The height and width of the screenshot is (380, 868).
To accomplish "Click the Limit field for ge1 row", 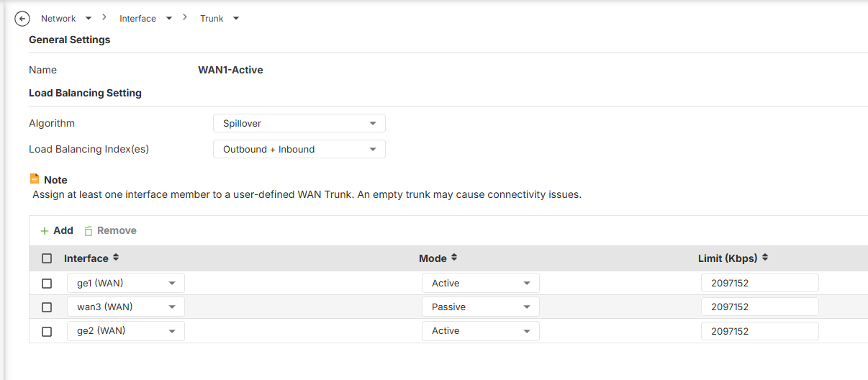I will coord(759,283).
